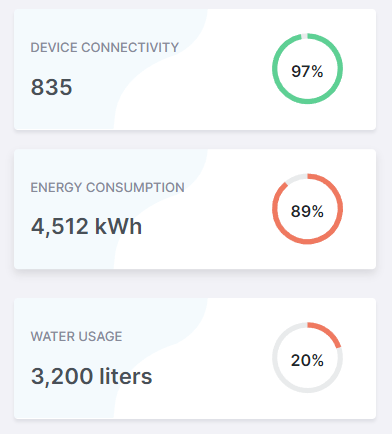Select the Water Usage heading

click(x=76, y=336)
